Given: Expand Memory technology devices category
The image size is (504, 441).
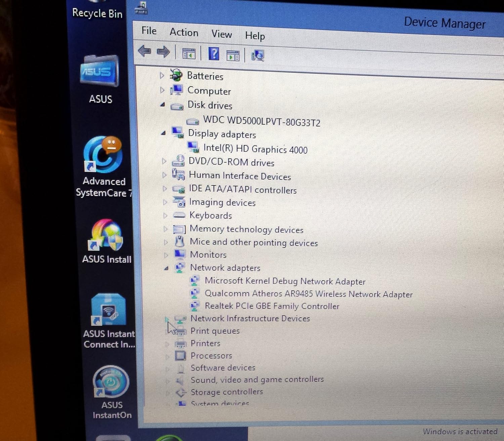Looking at the screenshot, I should pos(166,229).
